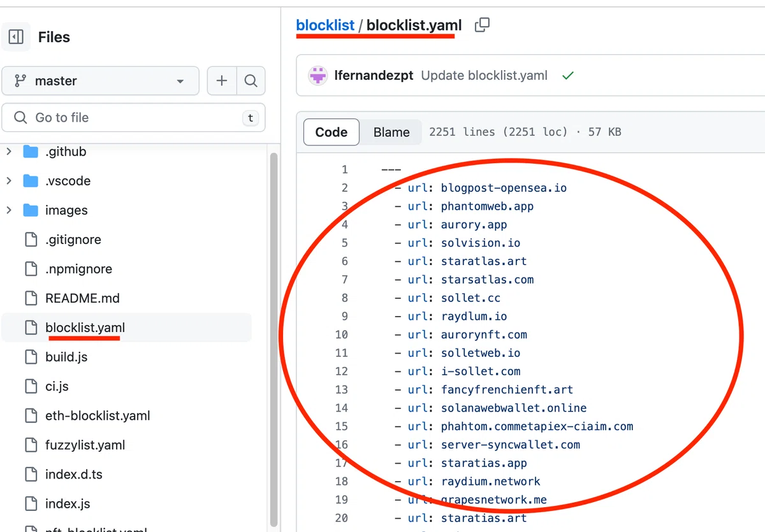765x532 pixels.
Task: Open the master branch dropdown
Action: pos(100,81)
